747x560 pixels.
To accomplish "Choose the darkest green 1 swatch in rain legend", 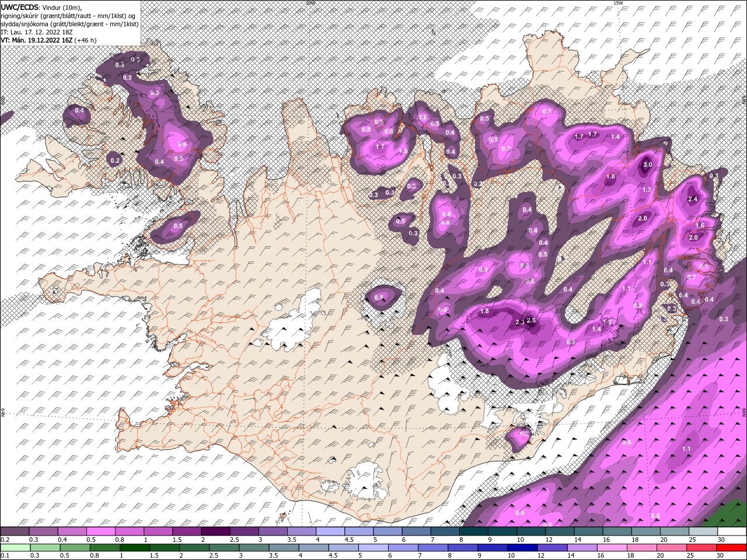I will click(x=135, y=548).
